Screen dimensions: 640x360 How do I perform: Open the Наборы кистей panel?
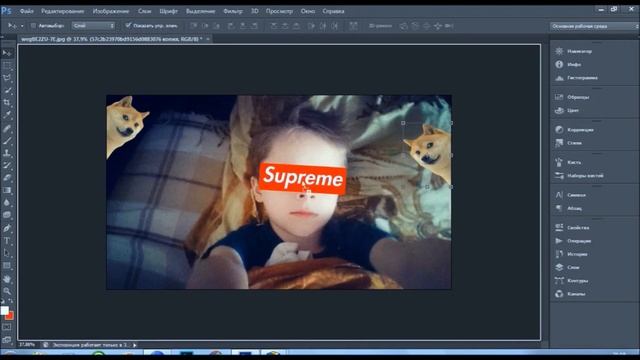(x=579, y=176)
